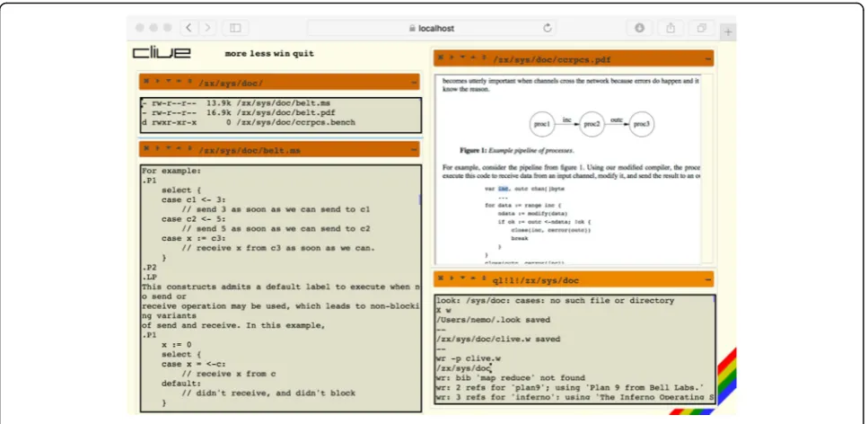
Task: Click the dash icon at right of belt.ms header
Action: tap(414, 150)
